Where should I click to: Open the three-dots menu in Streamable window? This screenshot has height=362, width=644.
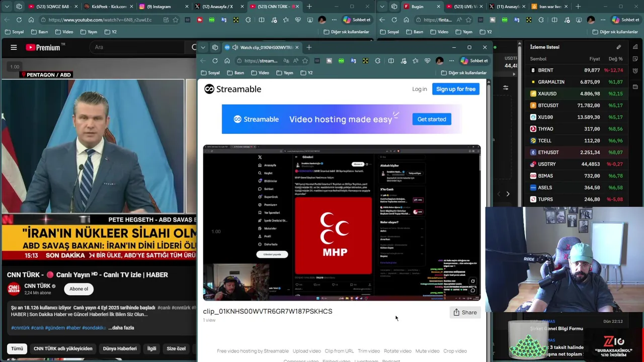[x=451, y=61]
